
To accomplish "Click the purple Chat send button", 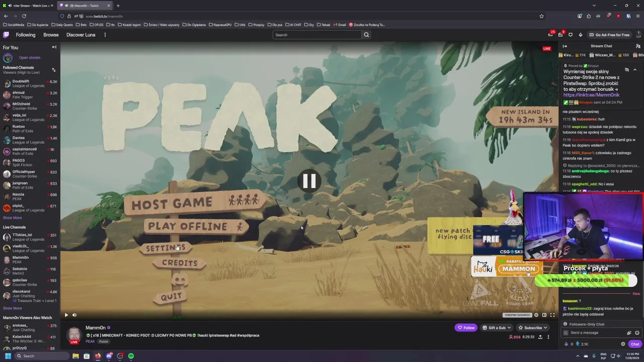I will (635, 344).
